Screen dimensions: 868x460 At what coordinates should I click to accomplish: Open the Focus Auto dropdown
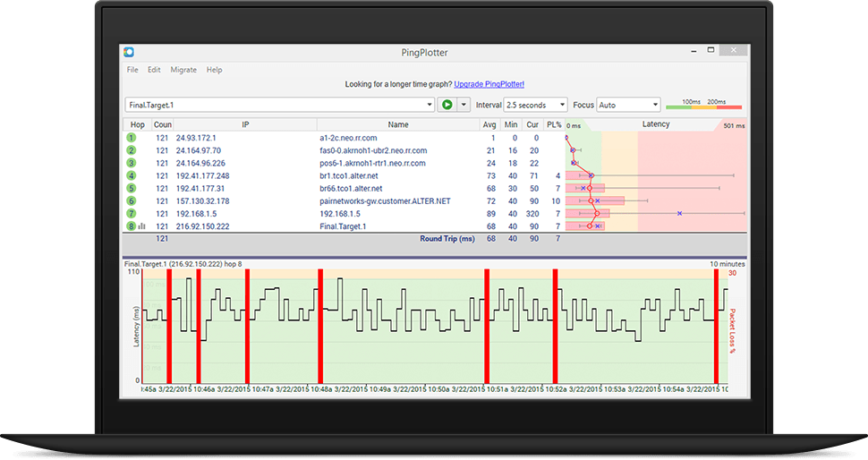[628, 105]
